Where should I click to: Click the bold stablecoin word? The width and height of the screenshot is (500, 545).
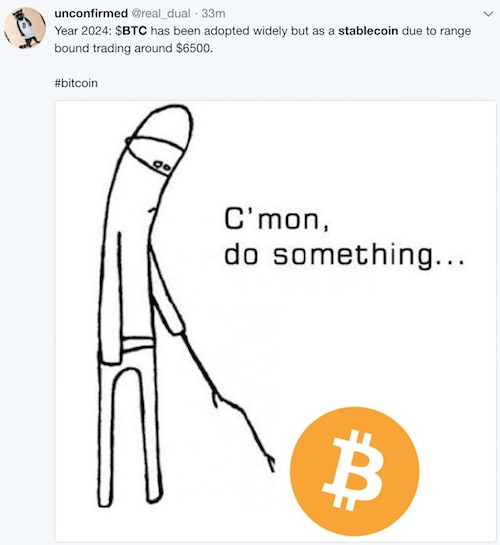(x=368, y=31)
